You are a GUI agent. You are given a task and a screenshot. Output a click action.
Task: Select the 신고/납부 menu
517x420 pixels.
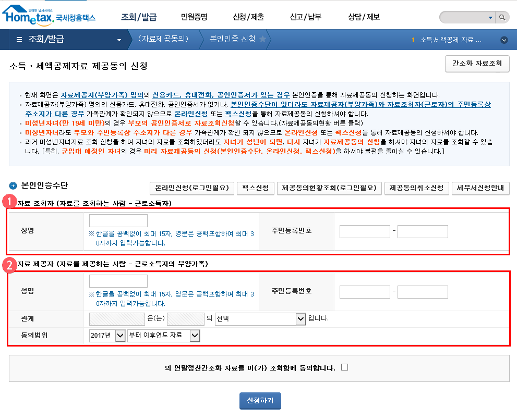tap(306, 17)
